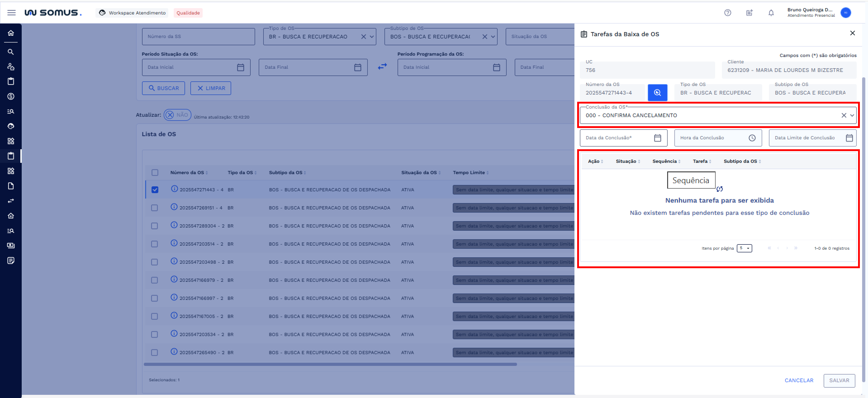Open the add note icon in header
The image size is (868, 398).
[749, 13]
